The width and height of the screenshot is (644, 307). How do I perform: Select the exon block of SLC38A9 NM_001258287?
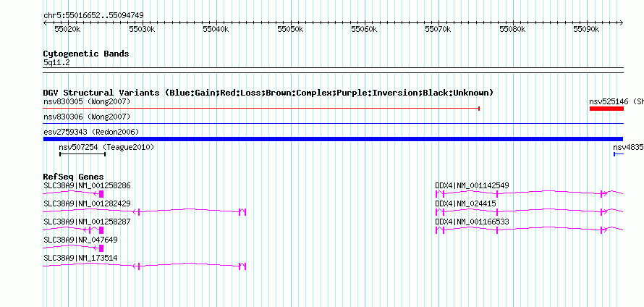point(101,230)
